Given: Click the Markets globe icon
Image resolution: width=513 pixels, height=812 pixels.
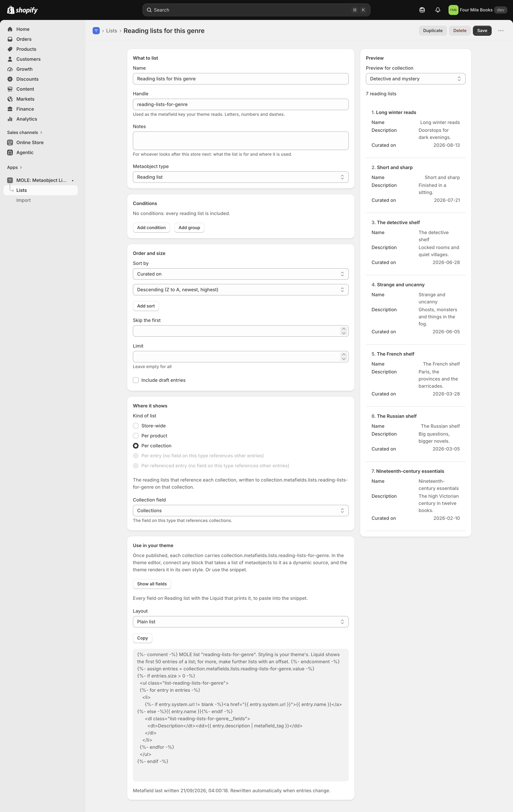Looking at the screenshot, I should click(x=10, y=99).
